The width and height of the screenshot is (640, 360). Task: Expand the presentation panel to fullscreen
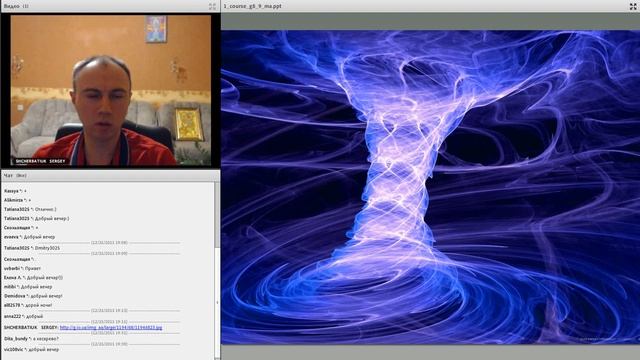pyautogui.click(x=633, y=6)
